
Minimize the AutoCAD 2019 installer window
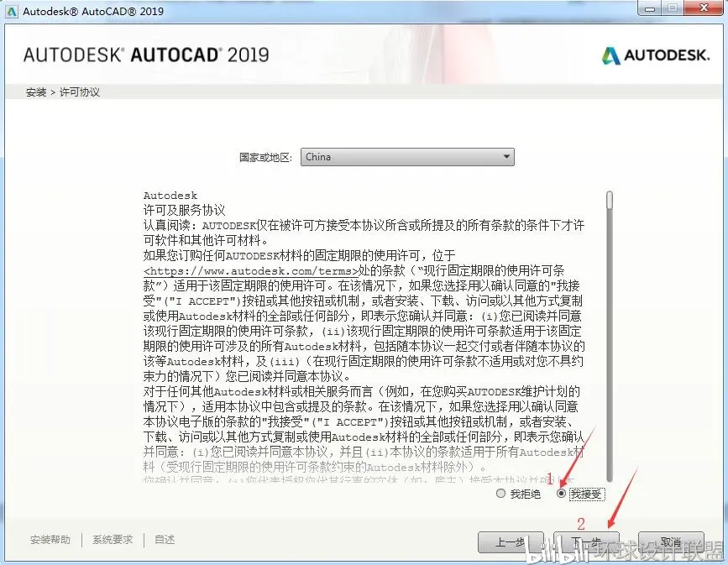(x=650, y=8)
